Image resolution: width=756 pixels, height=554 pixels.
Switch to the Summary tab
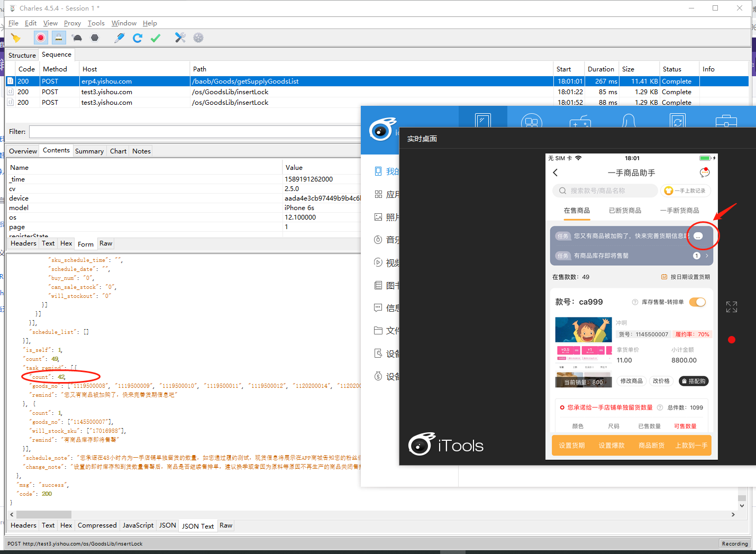click(89, 151)
